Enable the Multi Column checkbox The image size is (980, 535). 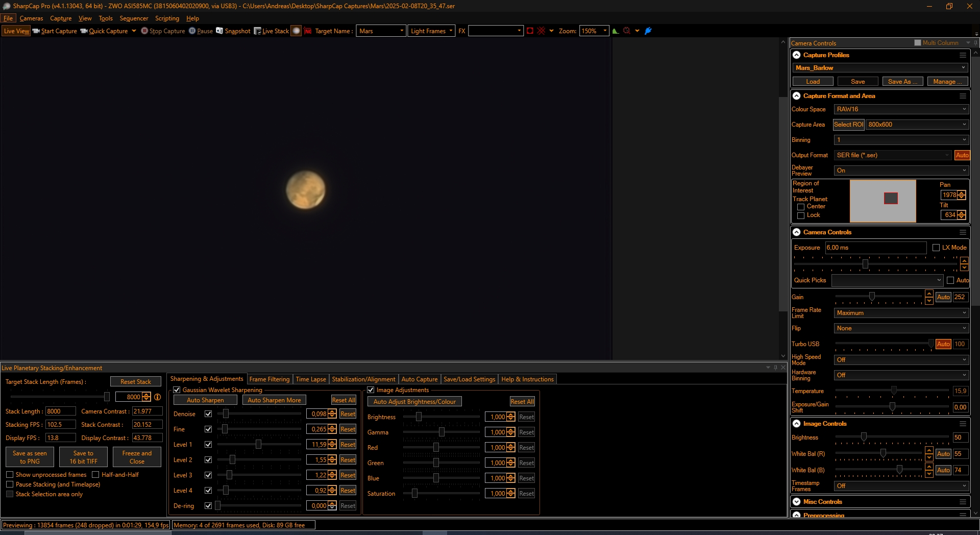pos(918,43)
